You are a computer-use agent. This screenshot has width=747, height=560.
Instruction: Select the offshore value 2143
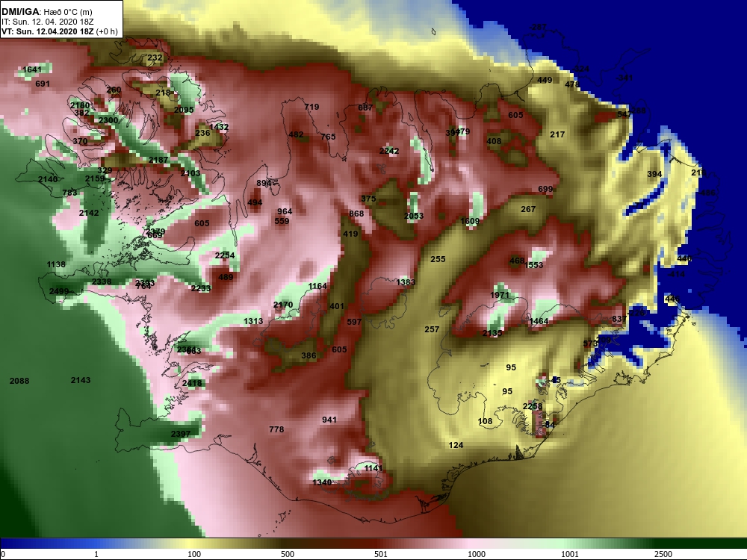click(x=81, y=381)
